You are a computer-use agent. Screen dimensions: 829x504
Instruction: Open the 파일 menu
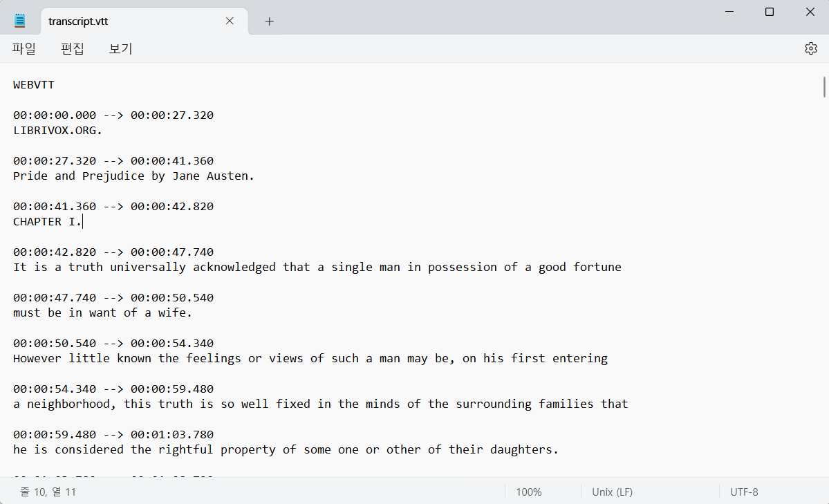[x=24, y=48]
